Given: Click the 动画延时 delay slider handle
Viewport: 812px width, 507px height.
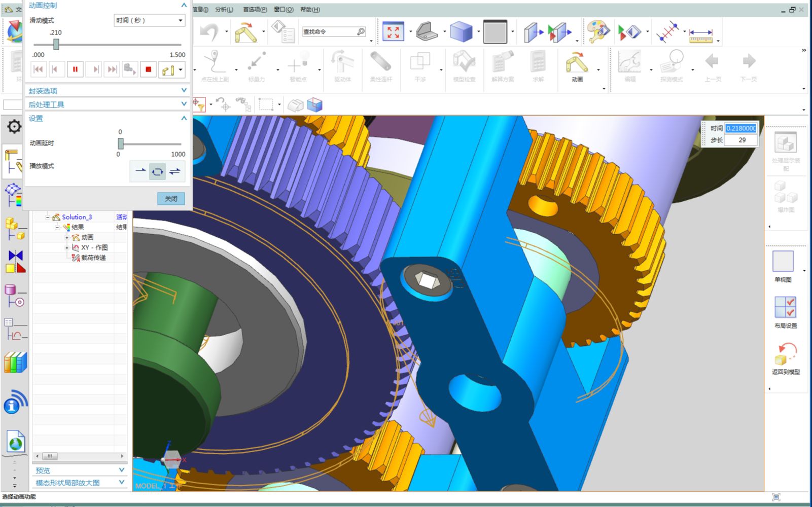Looking at the screenshot, I should coord(120,143).
